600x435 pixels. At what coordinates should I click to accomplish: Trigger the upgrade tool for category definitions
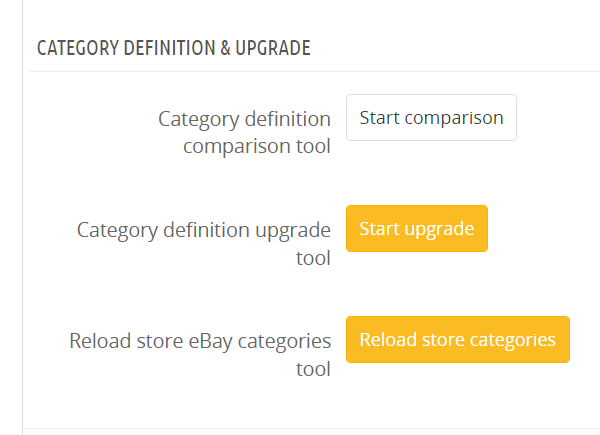[x=416, y=229]
